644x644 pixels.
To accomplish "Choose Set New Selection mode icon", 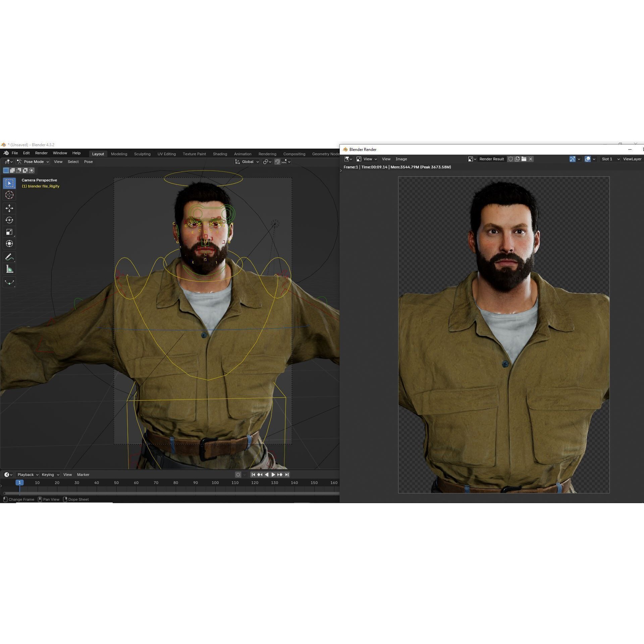I will click(6, 170).
